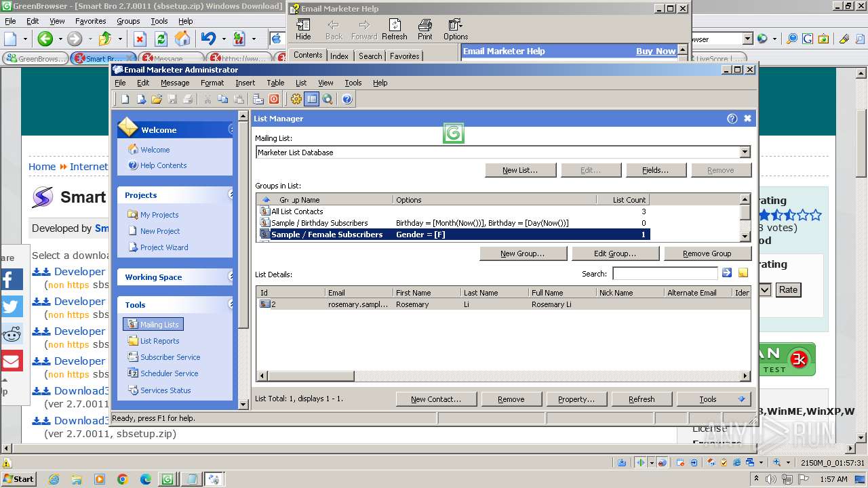Click the globe search icon in Email Marketer toolbar
Image resolution: width=868 pixels, height=488 pixels.
point(328,100)
